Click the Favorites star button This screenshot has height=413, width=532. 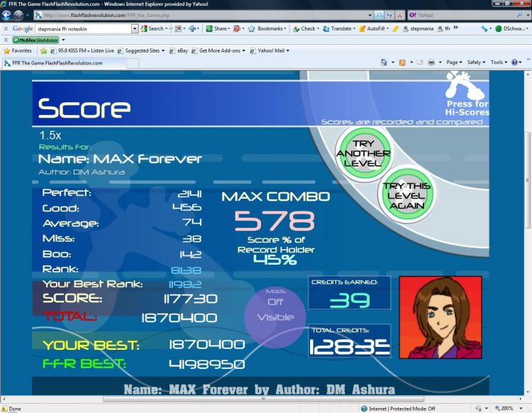pyautogui.click(x=17, y=50)
